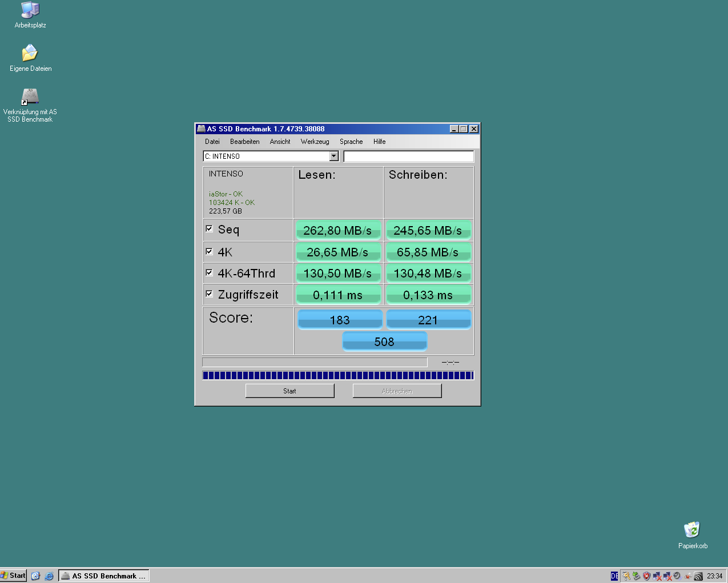728x583 pixels.
Task: Click the write access time 0,133 ms
Action: tap(428, 295)
